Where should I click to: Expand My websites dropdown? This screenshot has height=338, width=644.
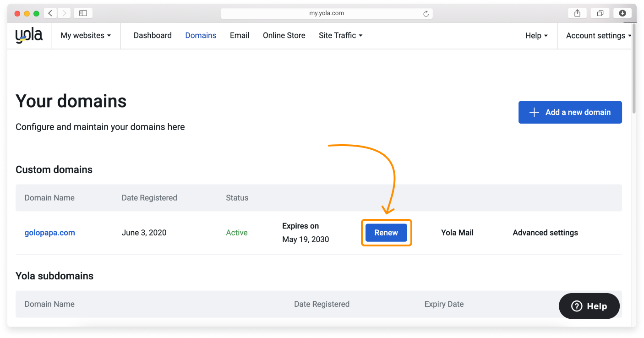[86, 36]
